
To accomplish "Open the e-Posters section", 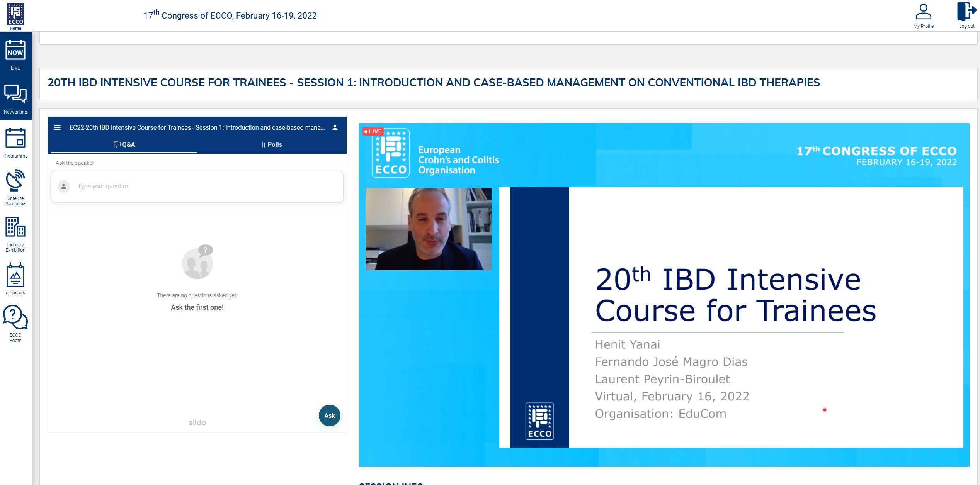I will (15, 279).
